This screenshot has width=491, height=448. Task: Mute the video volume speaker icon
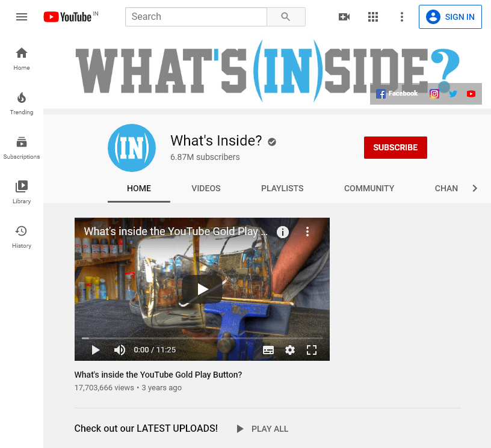[119, 350]
